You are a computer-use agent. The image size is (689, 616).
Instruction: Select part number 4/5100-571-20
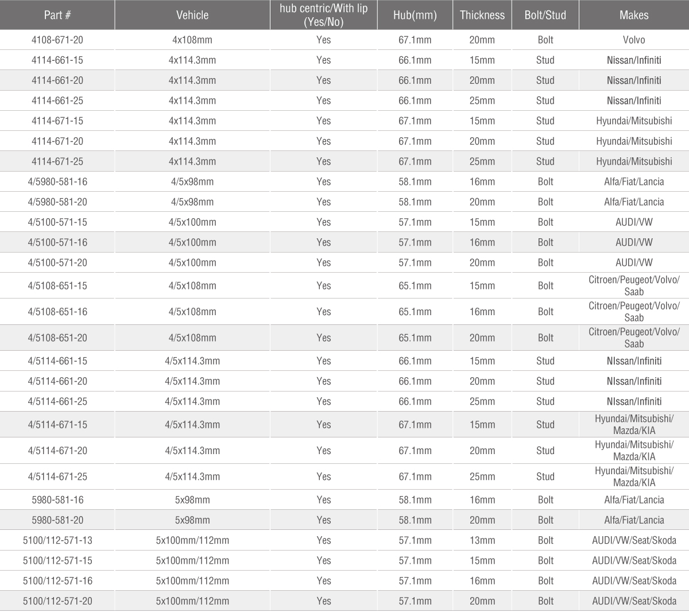57,262
